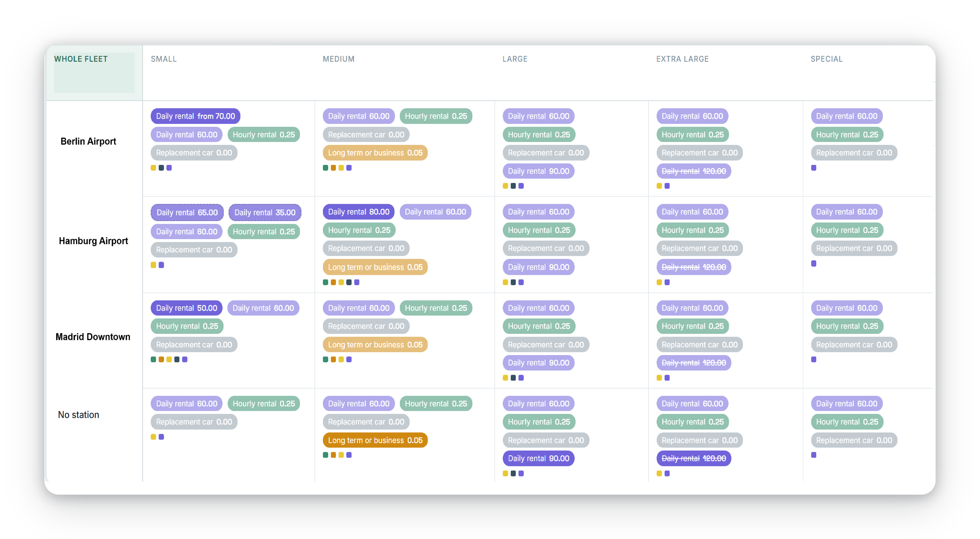The height and width of the screenshot is (539, 980).
Task: Select 'Daily rental 80.00' in Hamburg Medium
Action: [x=358, y=212]
